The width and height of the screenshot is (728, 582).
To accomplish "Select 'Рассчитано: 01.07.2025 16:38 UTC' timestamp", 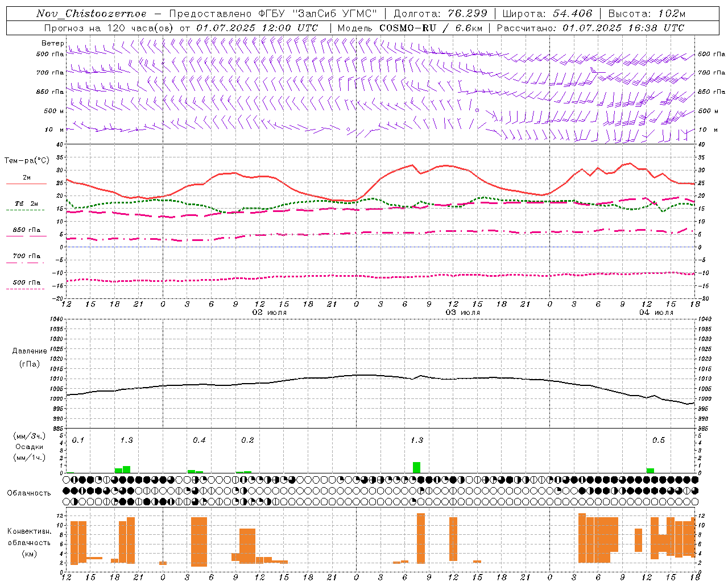I will coord(590,28).
